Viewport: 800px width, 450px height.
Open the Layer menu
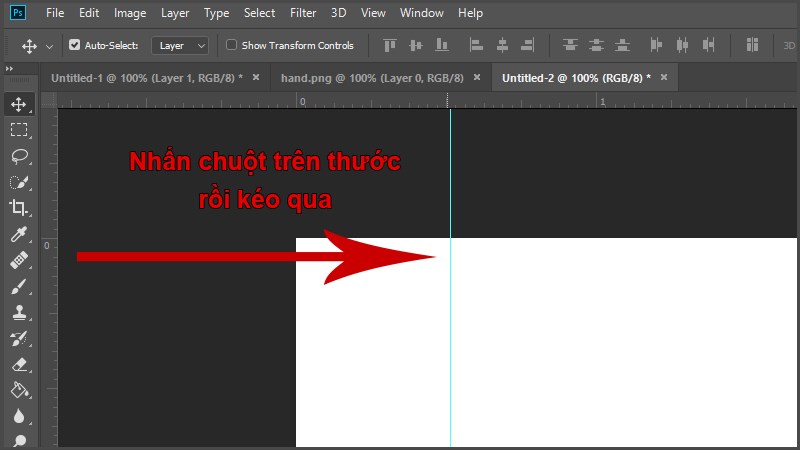click(175, 13)
